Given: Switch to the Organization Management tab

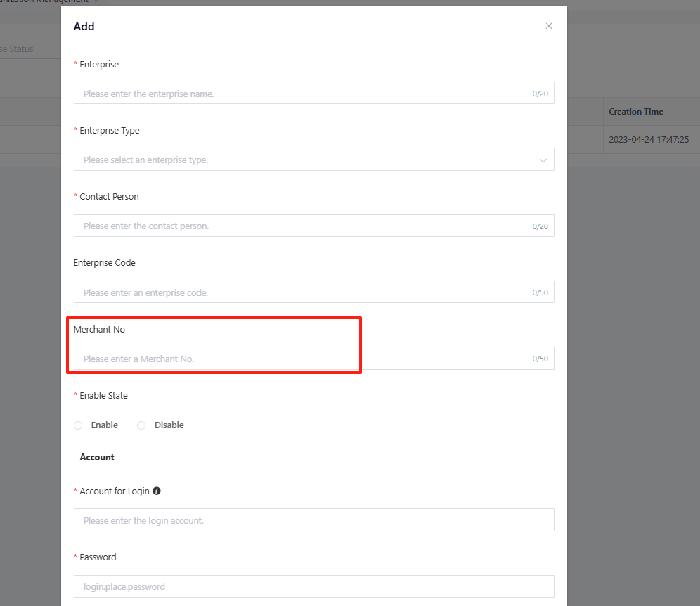Looking at the screenshot, I should [x=42, y=2].
